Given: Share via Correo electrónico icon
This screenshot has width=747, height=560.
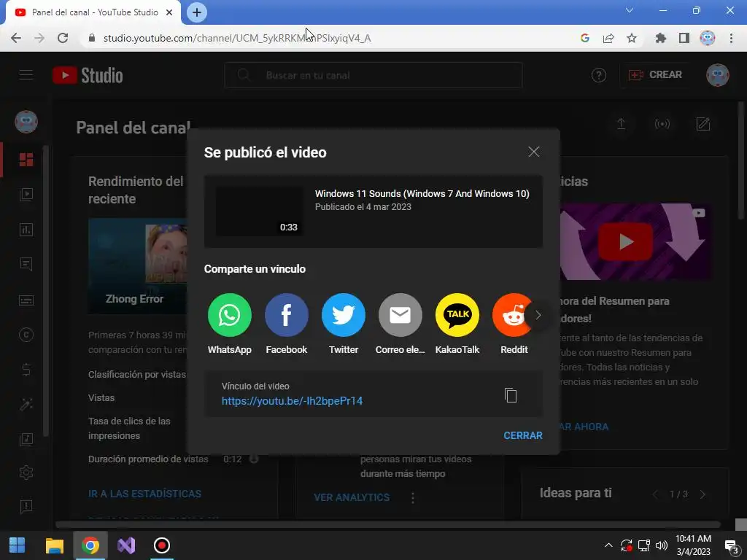Looking at the screenshot, I should [x=400, y=315].
